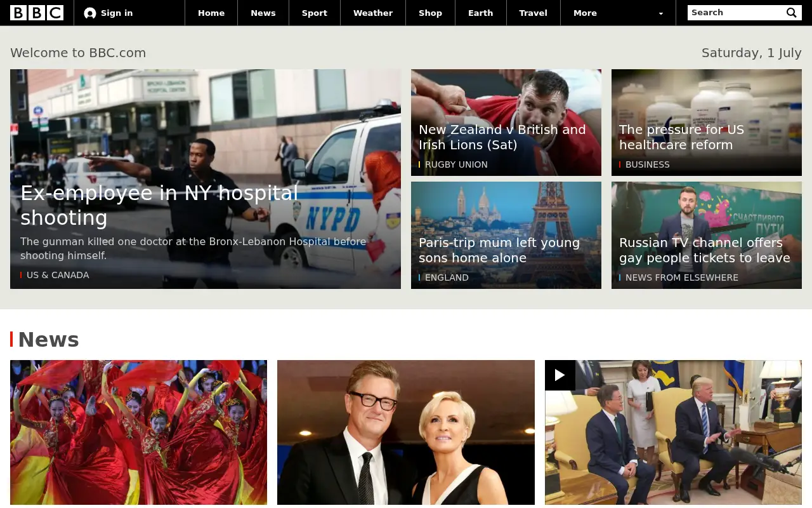Open the Weather menu item
Screen dimensions: 812x508
pyautogui.click(x=373, y=13)
